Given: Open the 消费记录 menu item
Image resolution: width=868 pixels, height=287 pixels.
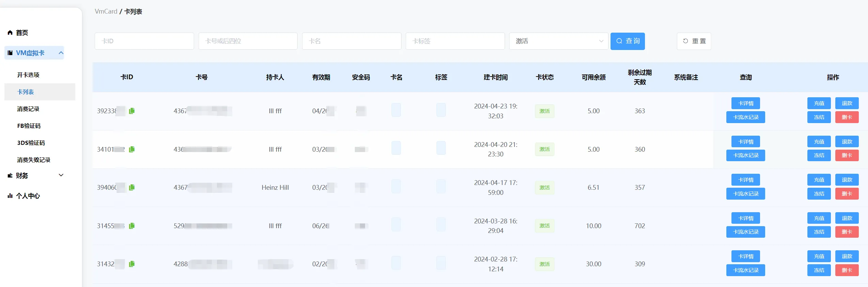Looking at the screenshot, I should [x=28, y=109].
